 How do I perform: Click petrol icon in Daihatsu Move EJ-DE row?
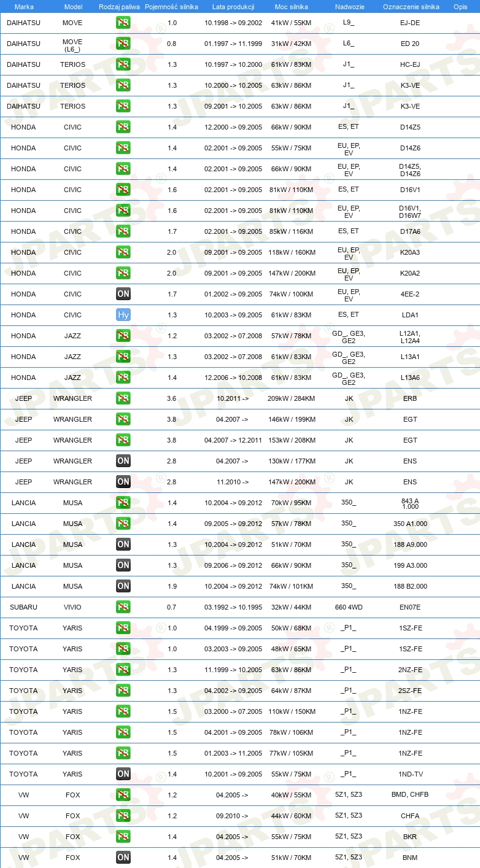123,23
